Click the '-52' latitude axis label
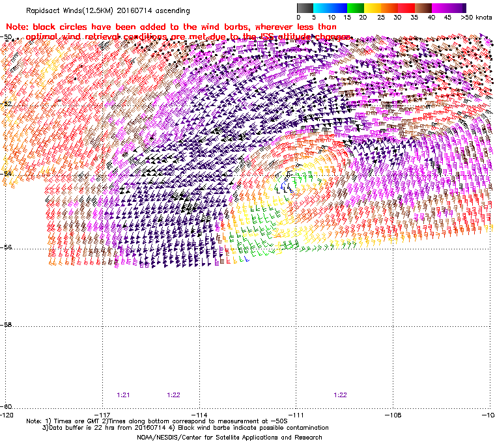This screenshot has width=495, height=448. tap(6, 104)
